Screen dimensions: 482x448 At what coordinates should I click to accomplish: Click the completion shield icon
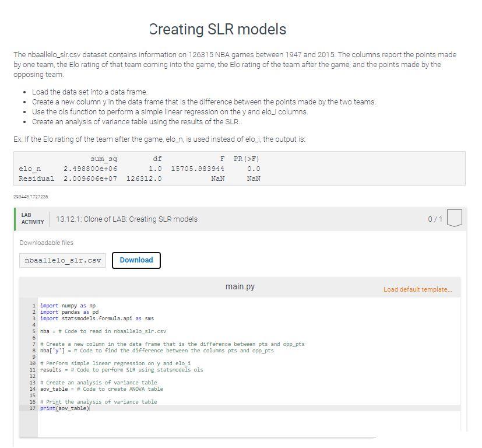click(x=454, y=217)
